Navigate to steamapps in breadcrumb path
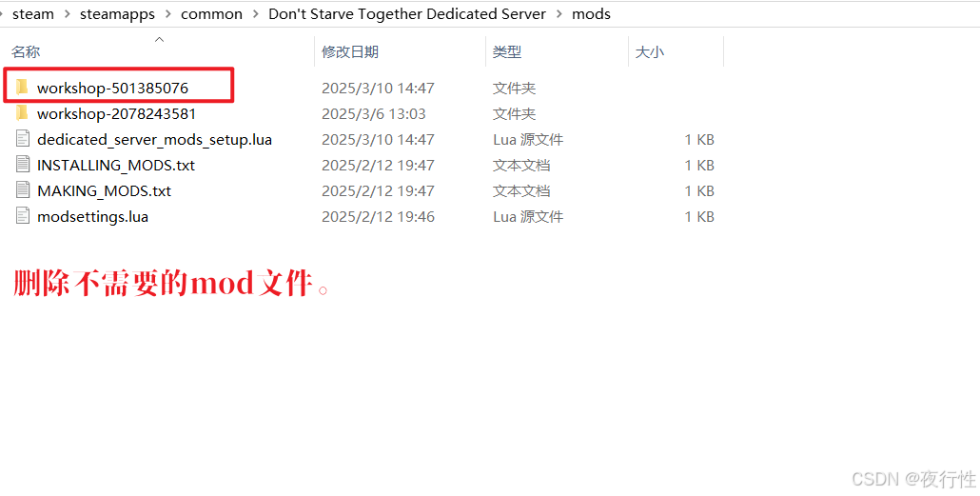This screenshot has width=980, height=496. click(117, 13)
